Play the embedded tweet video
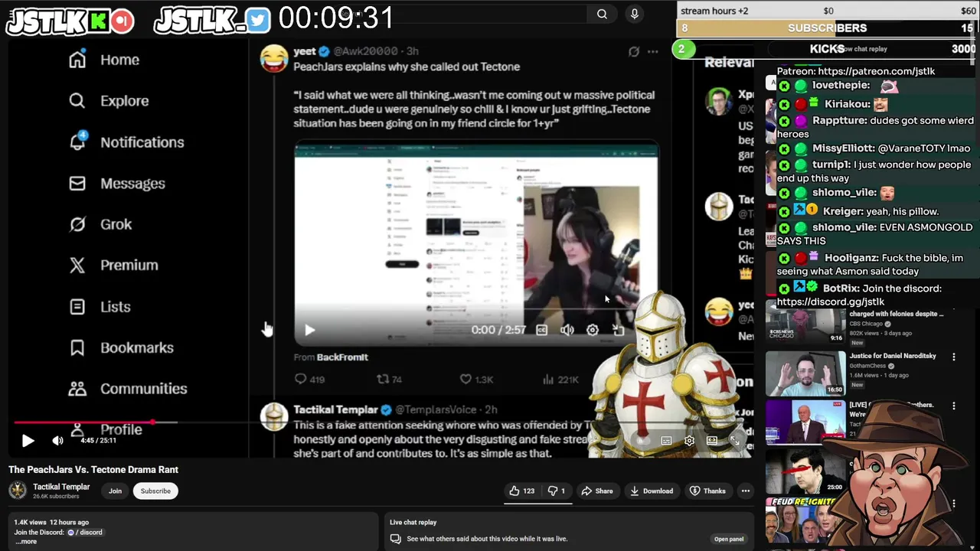The image size is (980, 551). [309, 330]
